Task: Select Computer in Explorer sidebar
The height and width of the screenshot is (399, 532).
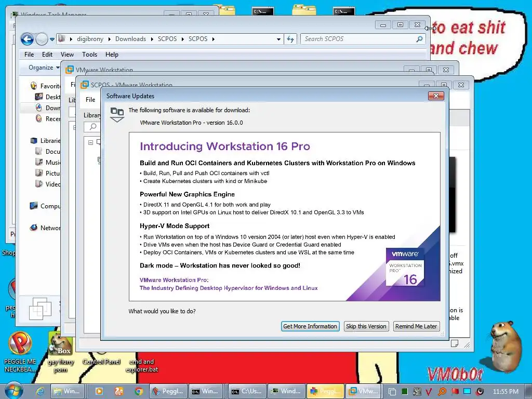Action: point(45,206)
